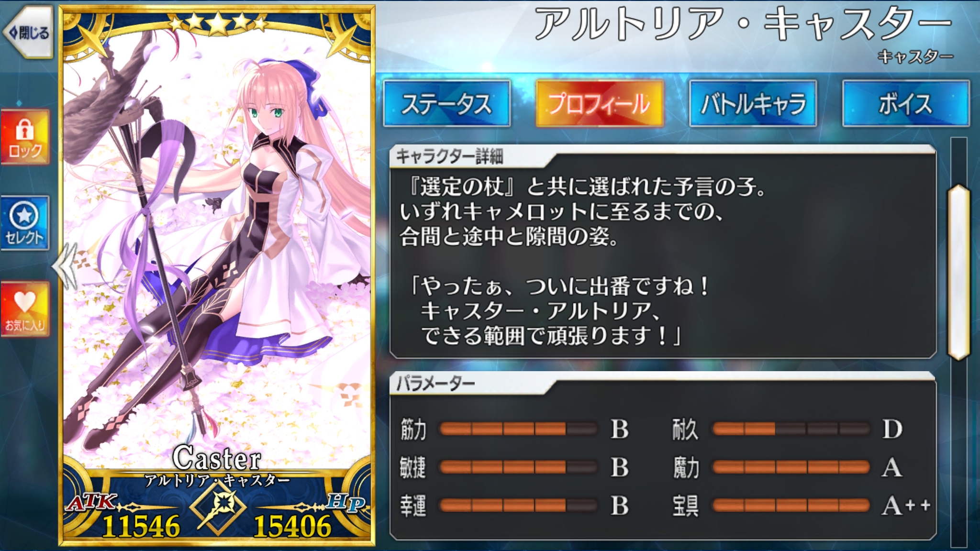Open the ステータス tab
The height and width of the screenshot is (551, 980).
447,103
